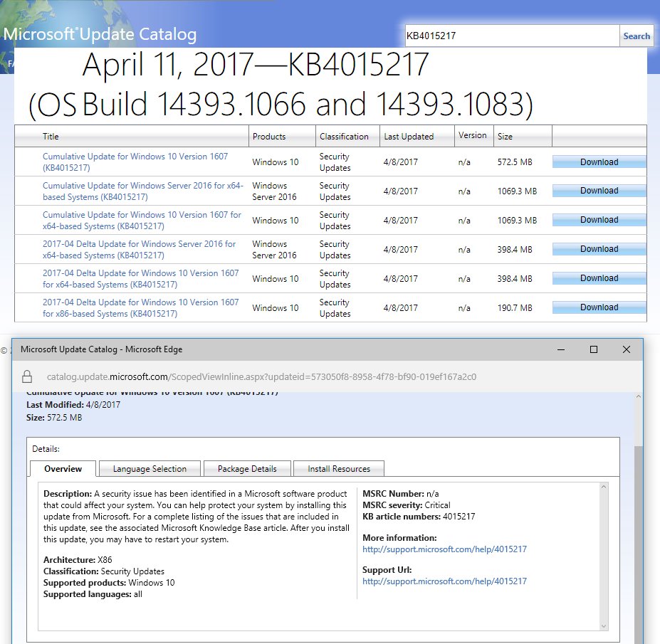This screenshot has height=644, width=660.
Task: Click 'Classification: Security Updates' text in popup
Action: (x=104, y=571)
